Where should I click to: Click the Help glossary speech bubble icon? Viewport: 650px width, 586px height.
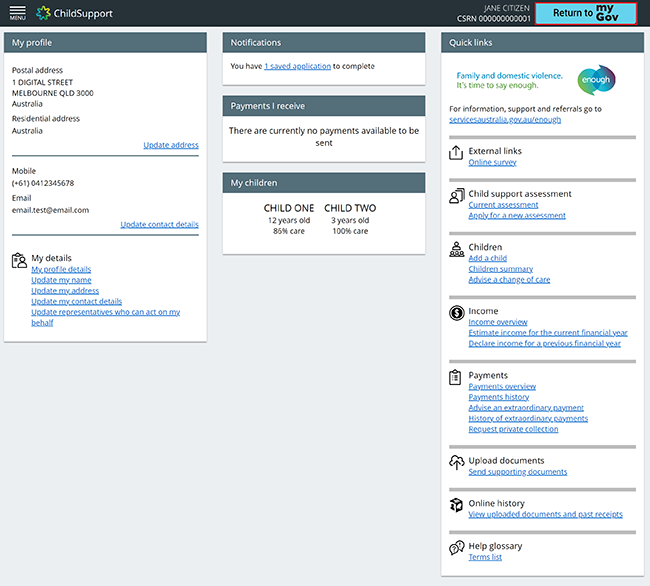click(x=456, y=548)
